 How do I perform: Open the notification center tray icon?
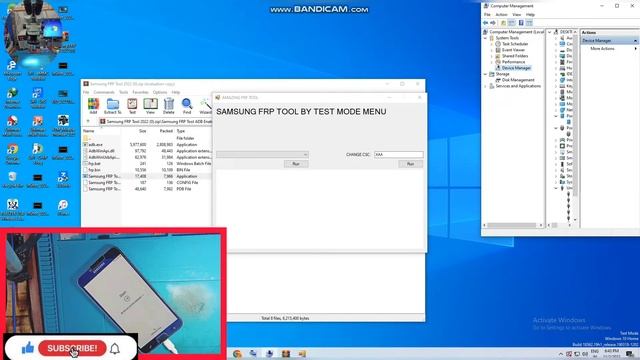point(629,354)
